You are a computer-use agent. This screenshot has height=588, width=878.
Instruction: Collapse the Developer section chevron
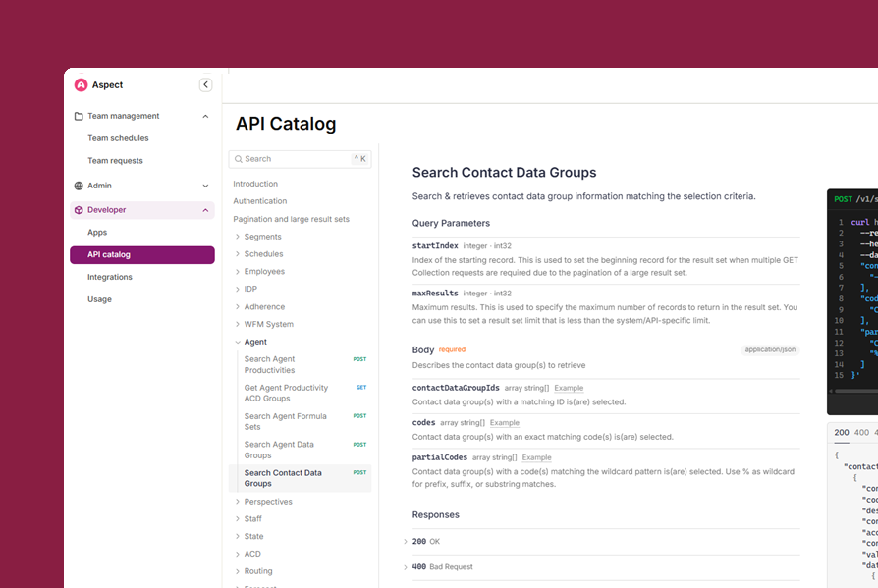pyautogui.click(x=206, y=210)
